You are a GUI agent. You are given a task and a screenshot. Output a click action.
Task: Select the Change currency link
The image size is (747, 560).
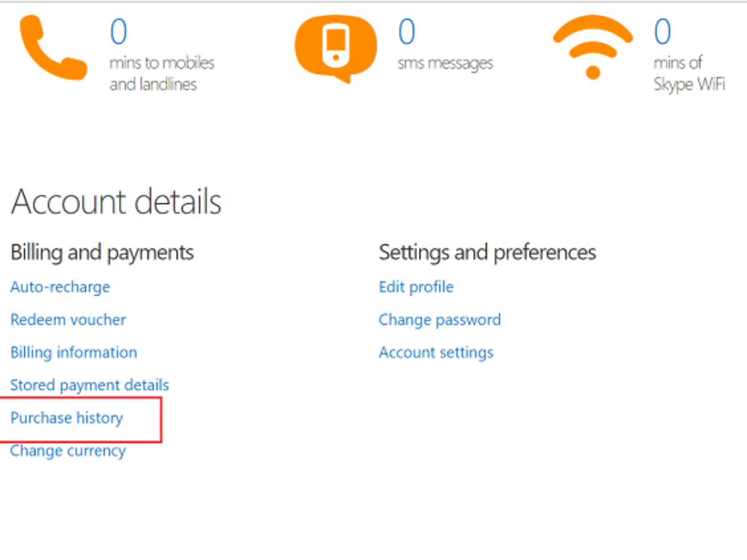click(x=68, y=450)
